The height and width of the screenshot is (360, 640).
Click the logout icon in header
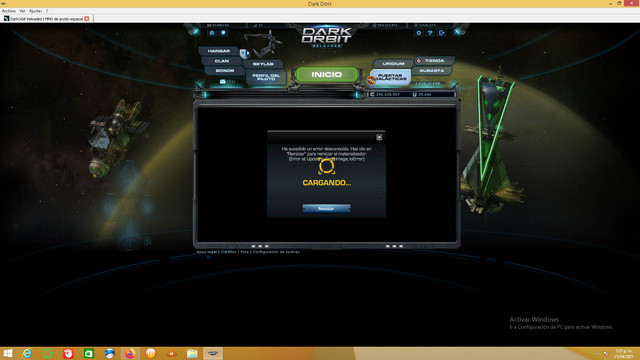(x=442, y=33)
